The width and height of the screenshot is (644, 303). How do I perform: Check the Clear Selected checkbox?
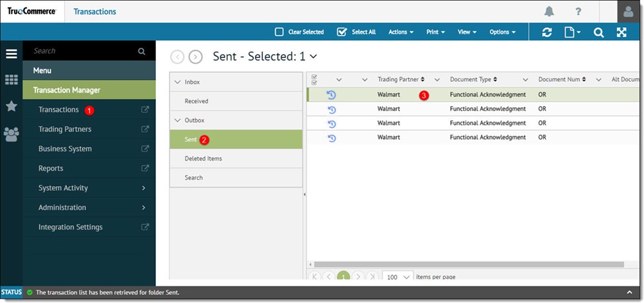(x=279, y=32)
